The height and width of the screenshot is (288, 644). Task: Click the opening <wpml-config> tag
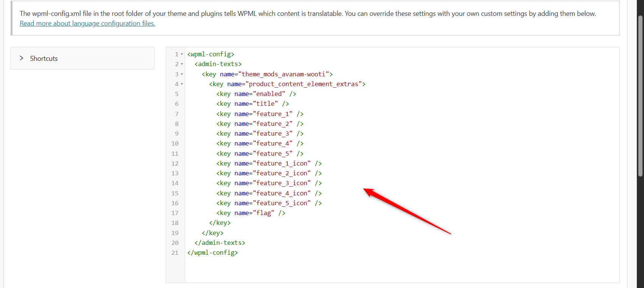point(211,54)
